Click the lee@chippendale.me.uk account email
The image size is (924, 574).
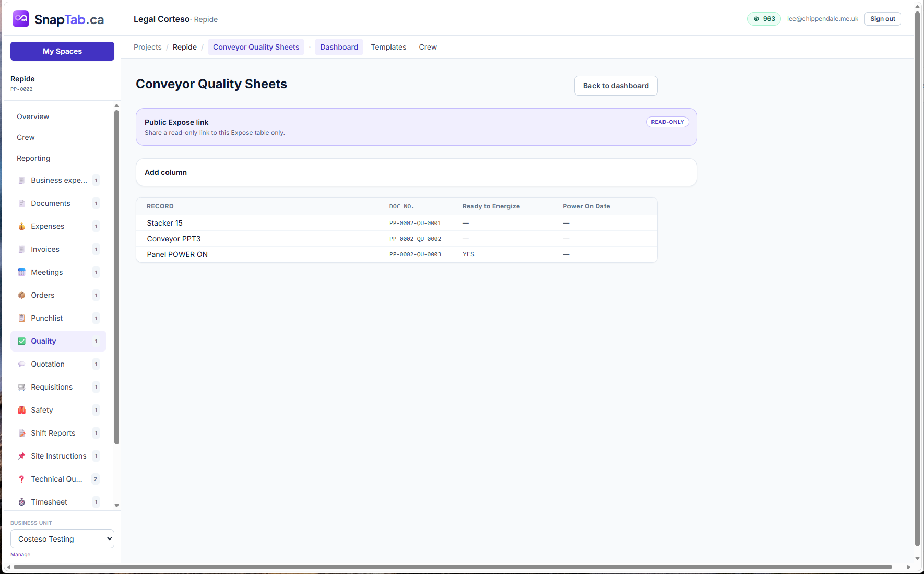[x=822, y=19]
